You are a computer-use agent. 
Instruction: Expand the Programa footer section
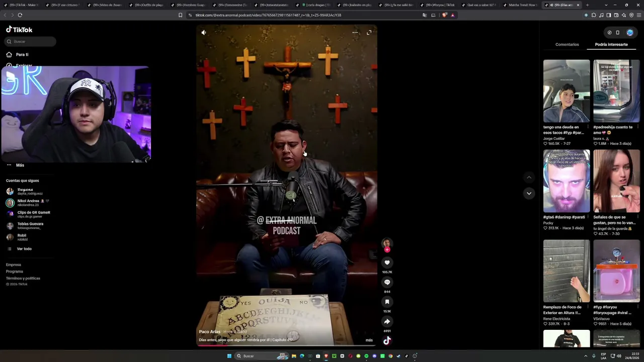click(15, 271)
